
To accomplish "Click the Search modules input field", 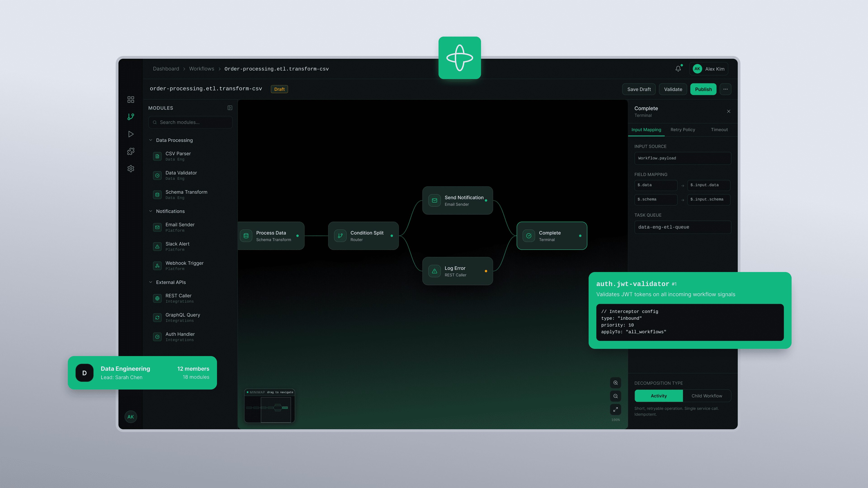I will [190, 122].
